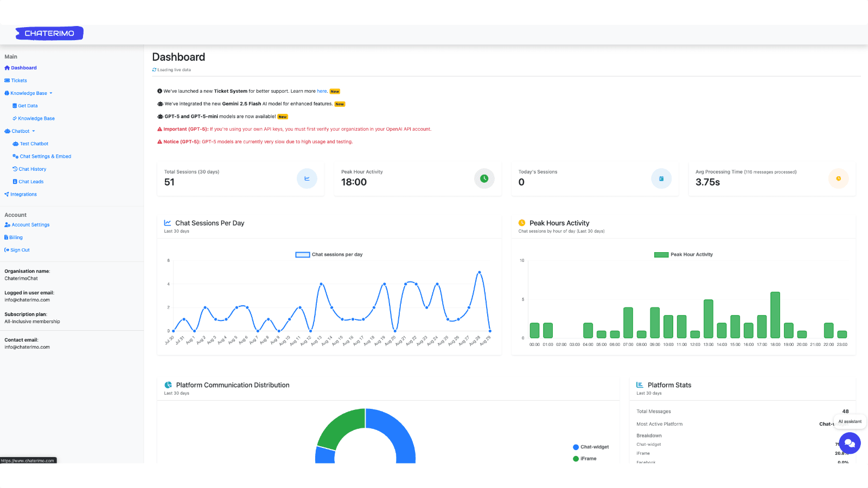
Task: Click the Chat Settings & Embed gear icon
Action: [15, 156]
